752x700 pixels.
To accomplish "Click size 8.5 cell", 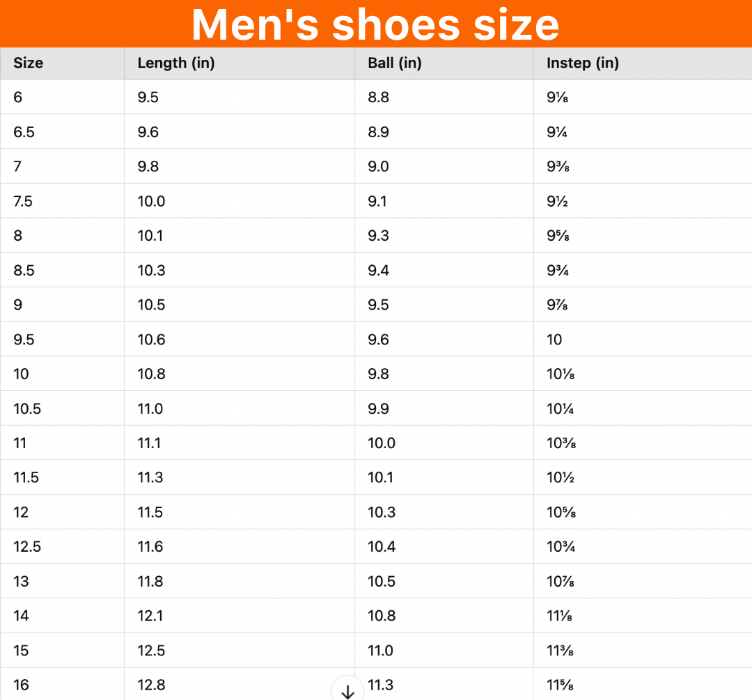I will (63, 270).
